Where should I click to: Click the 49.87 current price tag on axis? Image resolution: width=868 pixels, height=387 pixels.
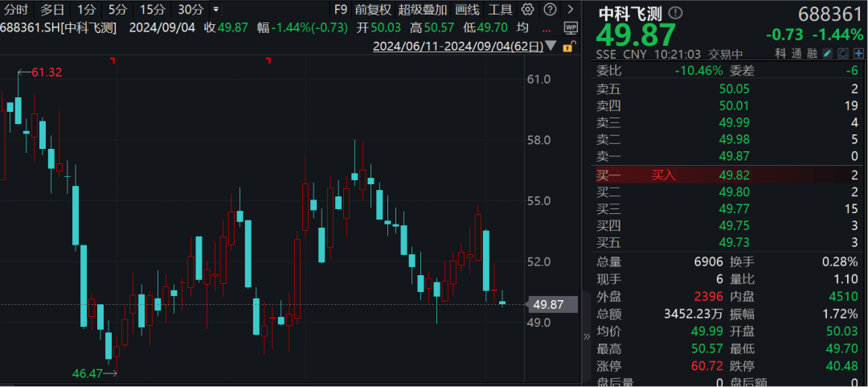[x=553, y=304]
